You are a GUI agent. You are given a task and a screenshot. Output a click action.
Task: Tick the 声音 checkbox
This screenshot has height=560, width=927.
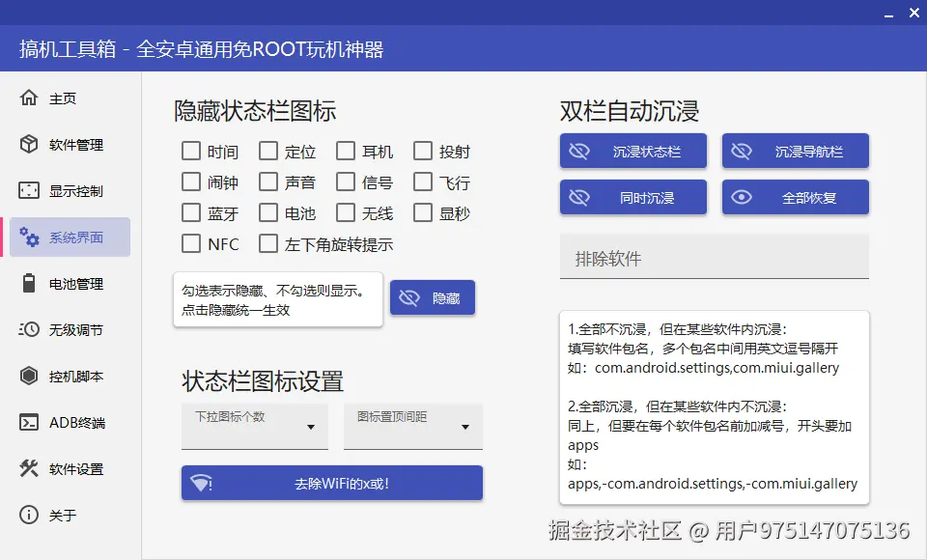click(x=268, y=182)
